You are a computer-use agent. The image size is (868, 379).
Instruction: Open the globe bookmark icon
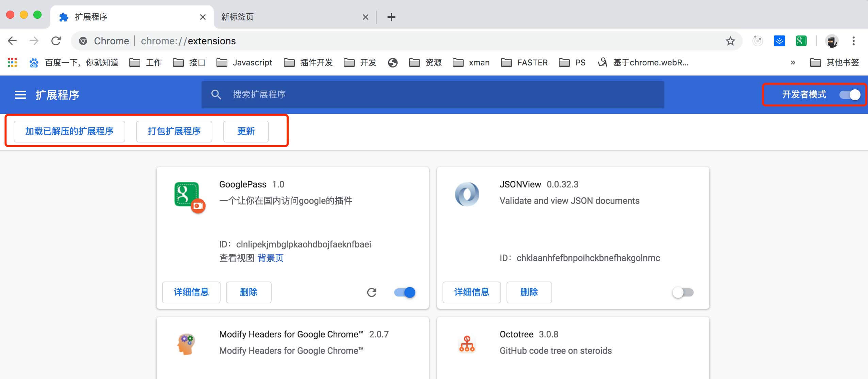coord(392,63)
